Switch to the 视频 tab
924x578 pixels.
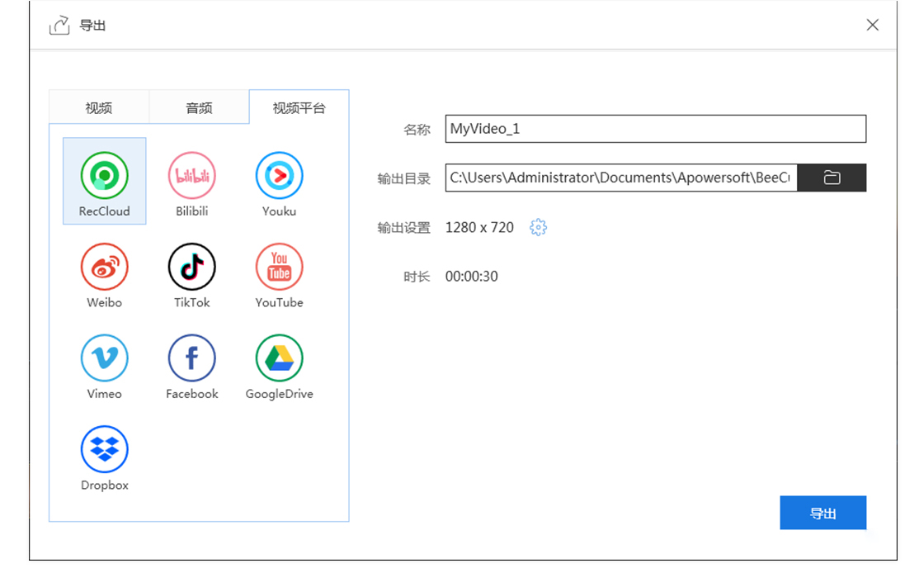click(x=99, y=107)
